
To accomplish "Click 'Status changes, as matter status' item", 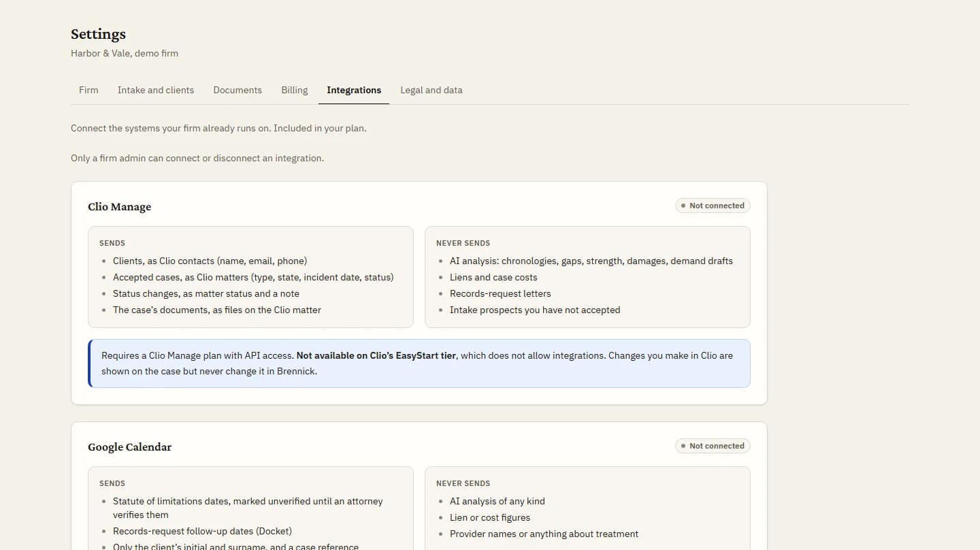I will point(206,293).
